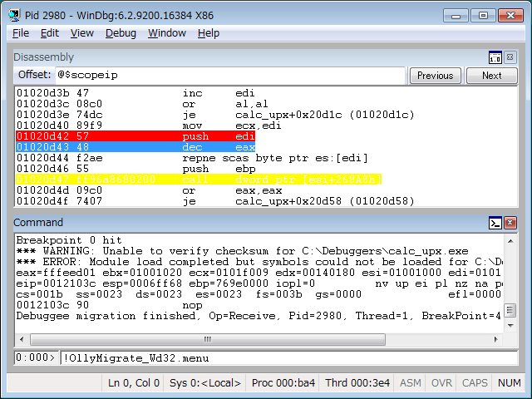This screenshot has height=399, width=532.
Task: Maximize the WinDbg window
Action: [x=483, y=16]
